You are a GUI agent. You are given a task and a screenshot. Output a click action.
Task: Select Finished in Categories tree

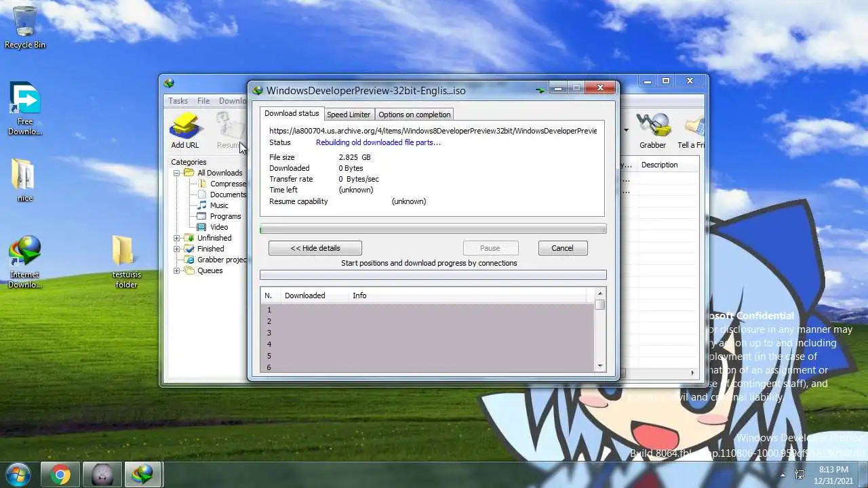(210, 249)
